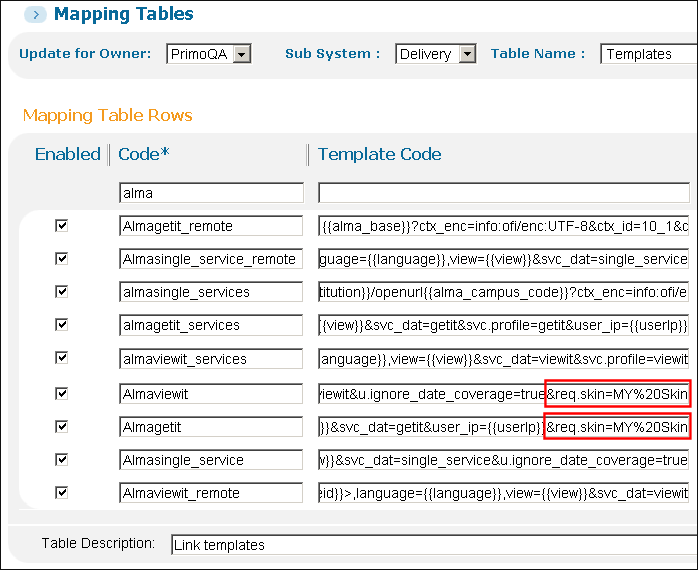Select the Almasingle_service code field
Viewport: 698px width, 570px height.
pos(210,460)
